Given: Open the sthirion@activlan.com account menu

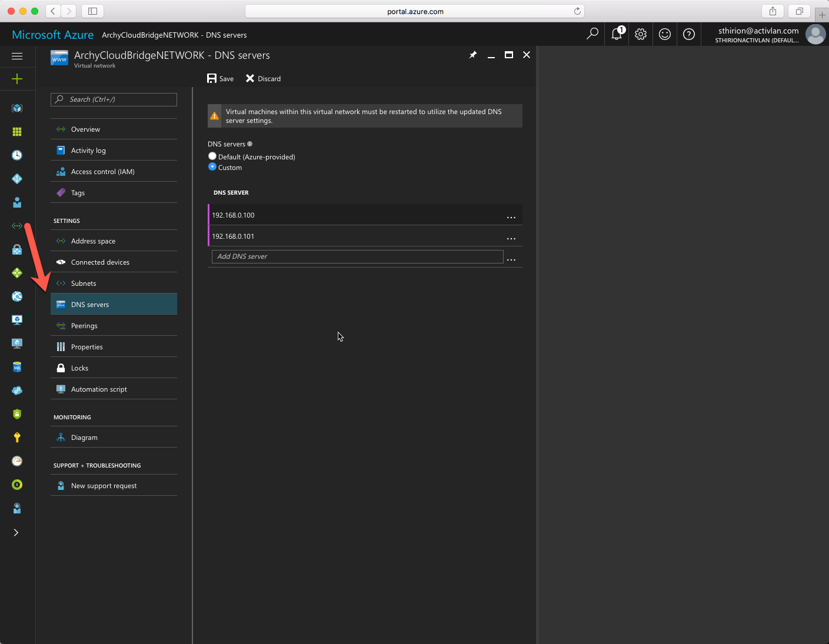Looking at the screenshot, I should point(765,35).
